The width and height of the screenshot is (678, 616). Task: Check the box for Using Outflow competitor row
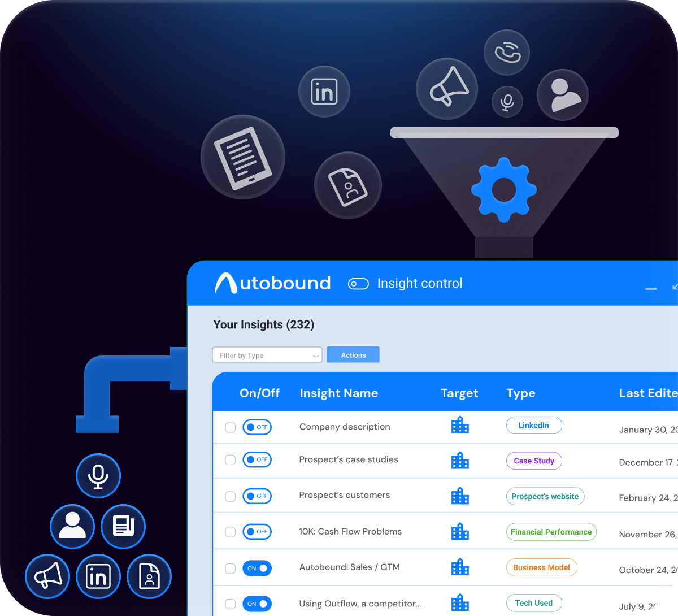click(x=231, y=604)
